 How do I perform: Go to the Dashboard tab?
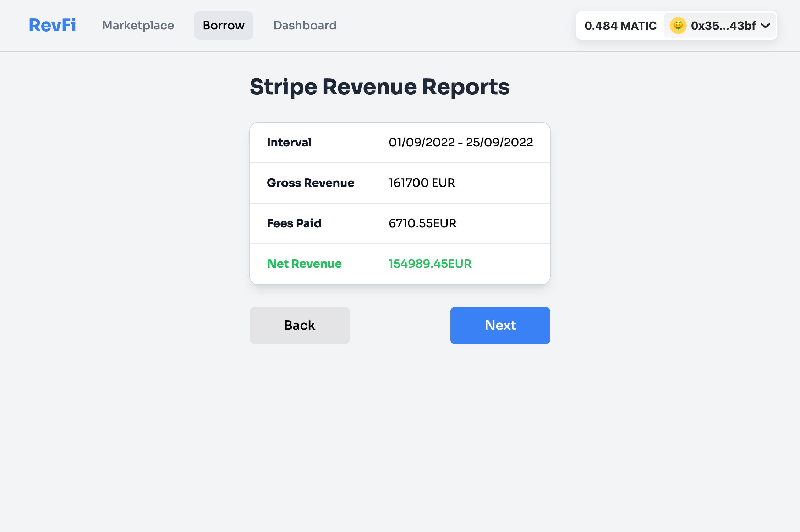[305, 26]
